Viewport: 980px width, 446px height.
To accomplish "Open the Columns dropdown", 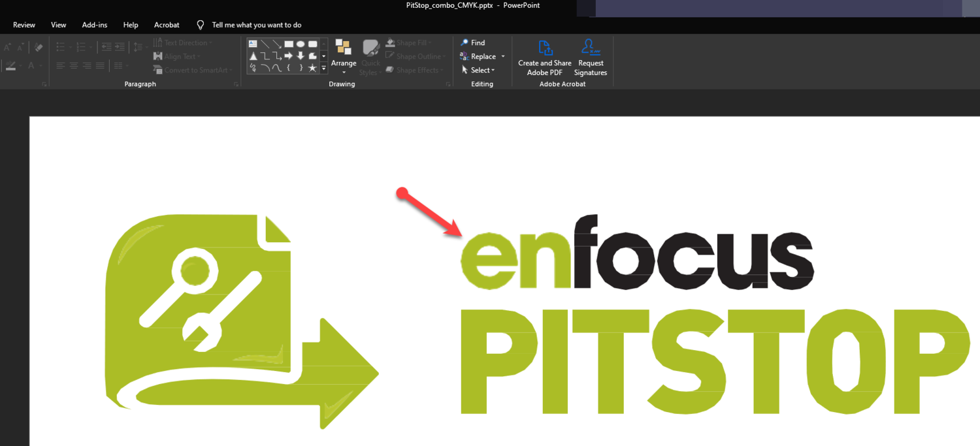I will 121,65.
